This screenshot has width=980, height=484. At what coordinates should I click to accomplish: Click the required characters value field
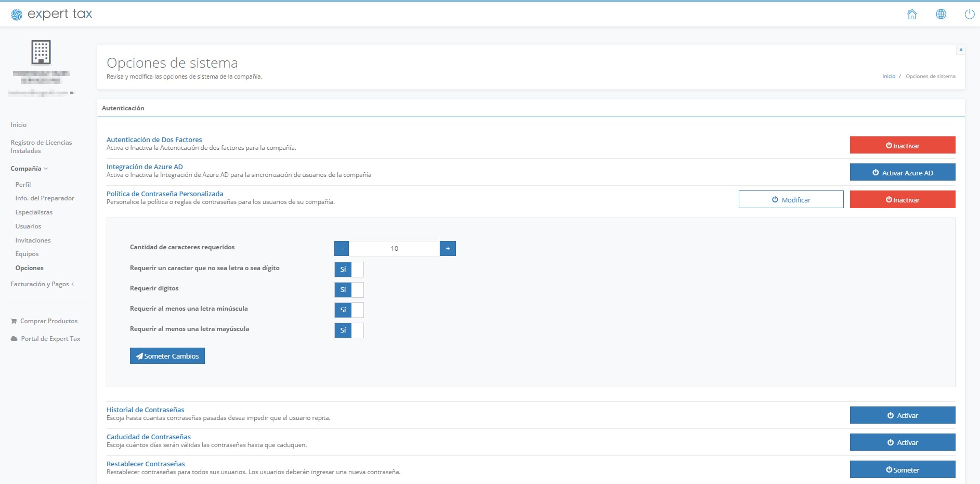(x=394, y=249)
